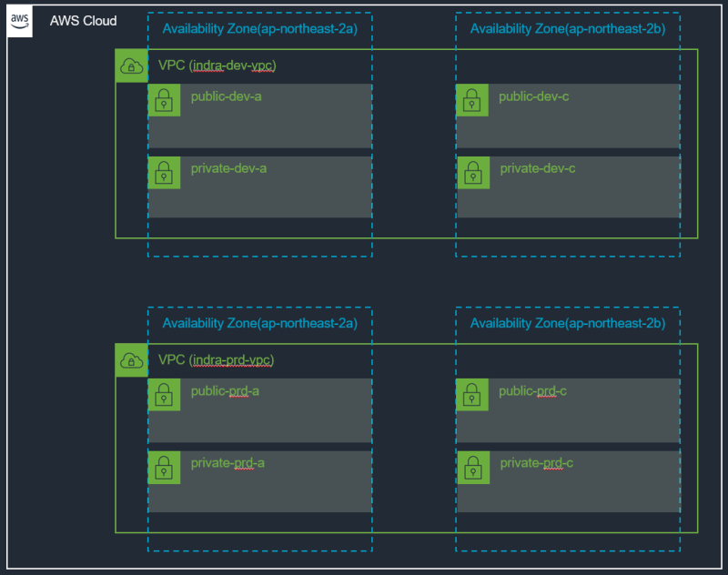This screenshot has height=575, width=728.
Task: Click the lock icon on public-dev-c subnet
Action: click(472, 100)
